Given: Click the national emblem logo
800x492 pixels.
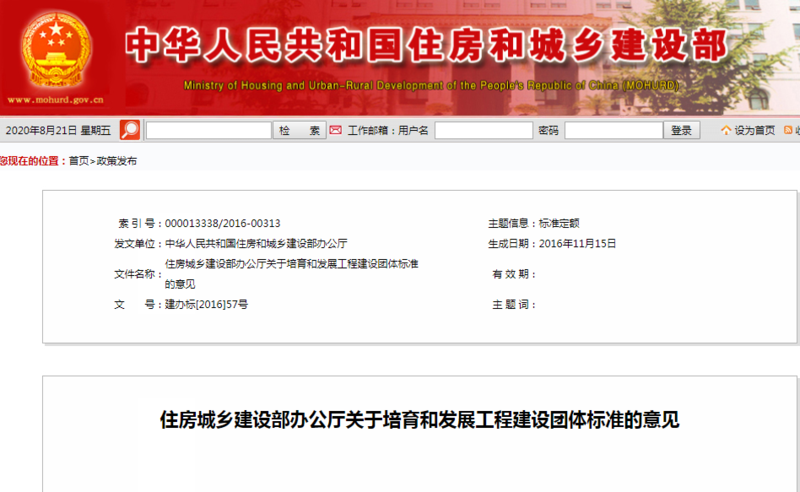Looking at the screenshot, I should pos(56,51).
